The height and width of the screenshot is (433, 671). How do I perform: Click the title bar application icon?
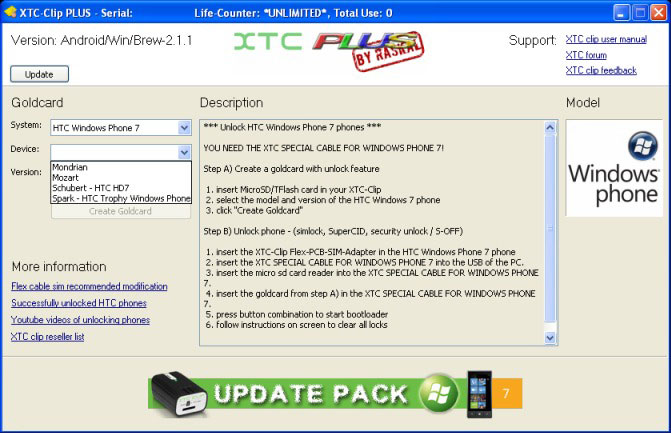(x=10, y=12)
